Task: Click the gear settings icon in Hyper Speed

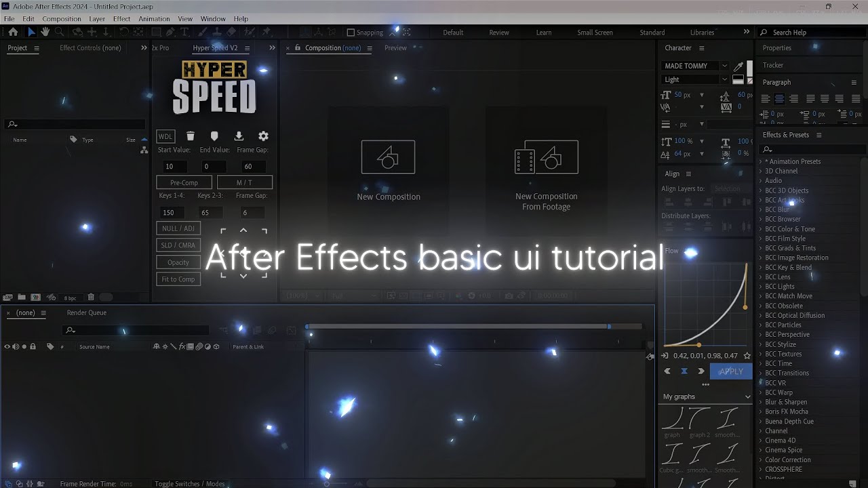Action: coord(263,136)
